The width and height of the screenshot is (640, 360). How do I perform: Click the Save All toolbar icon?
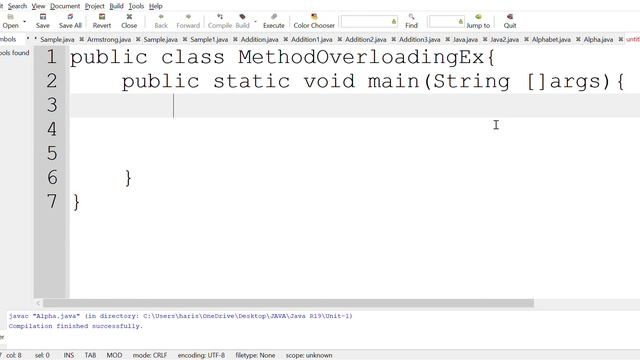[70, 21]
